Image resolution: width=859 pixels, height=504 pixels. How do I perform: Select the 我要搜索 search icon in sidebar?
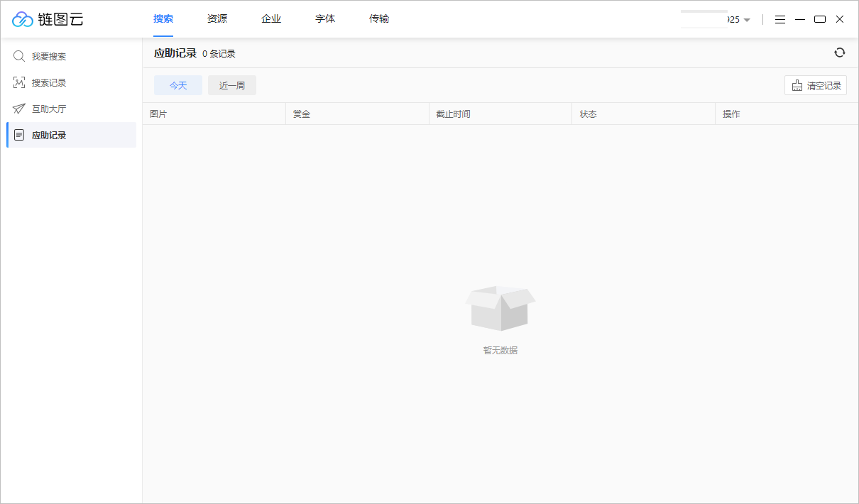[x=18, y=56]
